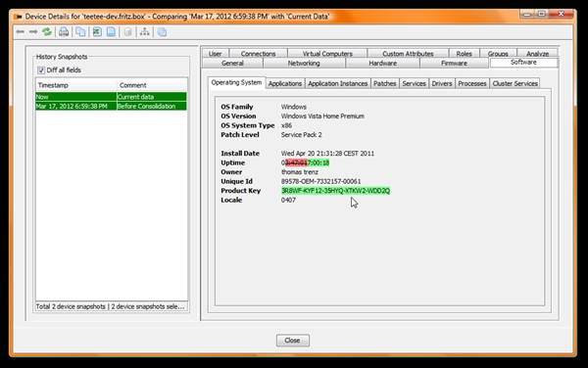Click the blue document export icon

click(x=111, y=32)
